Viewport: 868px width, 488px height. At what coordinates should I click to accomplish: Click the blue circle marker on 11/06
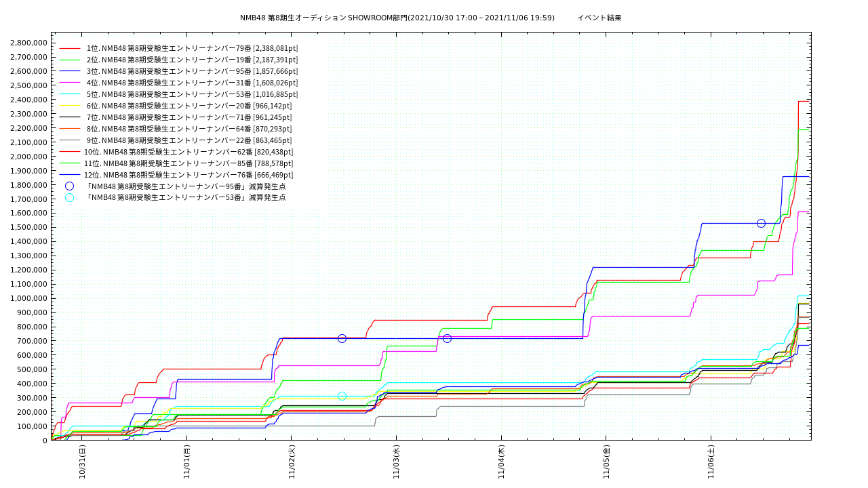[761, 224]
